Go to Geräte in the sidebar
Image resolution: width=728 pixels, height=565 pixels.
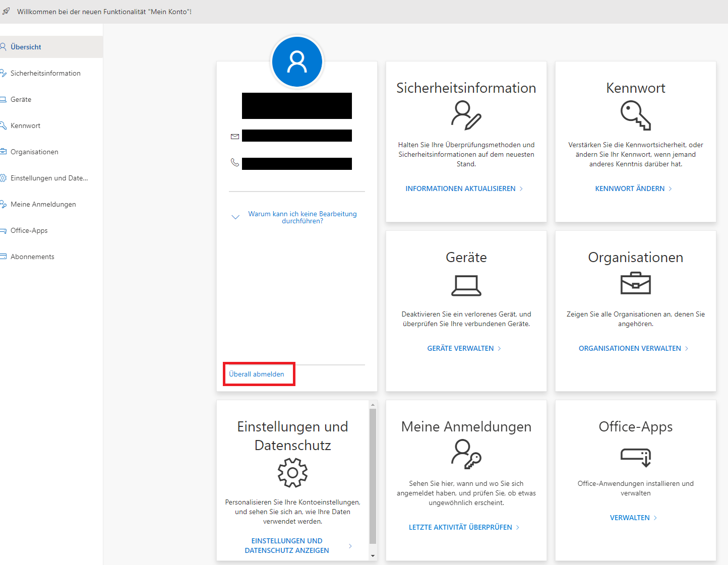(x=51, y=99)
